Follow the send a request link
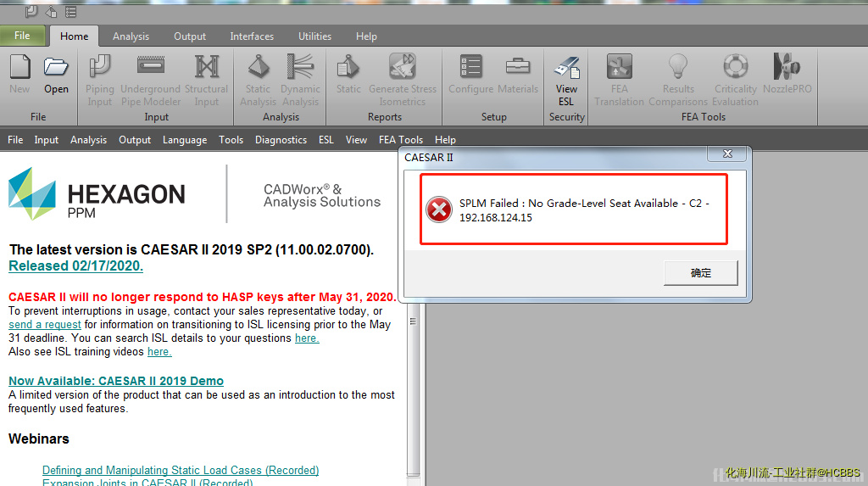Screen dimensions: 868x486 (45, 325)
